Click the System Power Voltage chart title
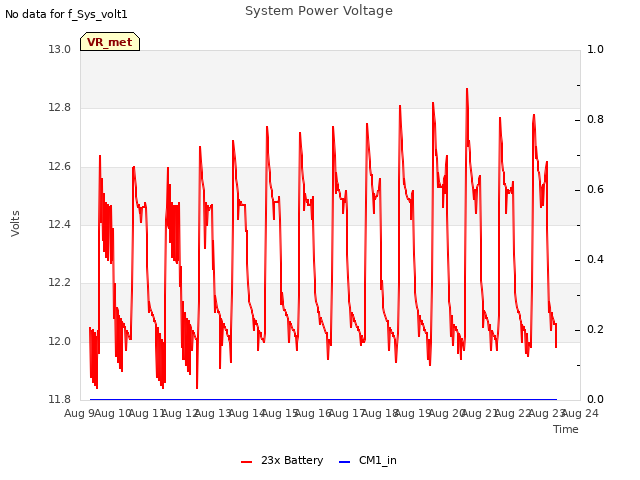Viewport: 640px width, 480px height. (x=319, y=11)
